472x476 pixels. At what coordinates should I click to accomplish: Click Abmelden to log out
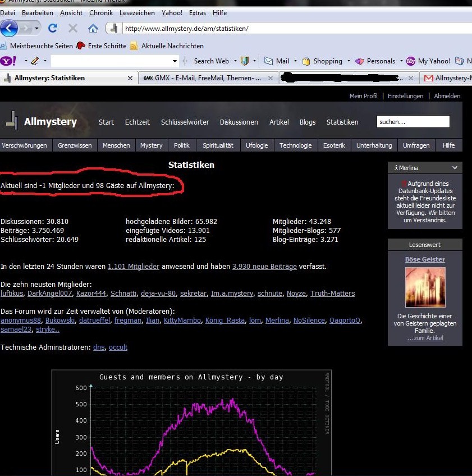[x=447, y=96]
